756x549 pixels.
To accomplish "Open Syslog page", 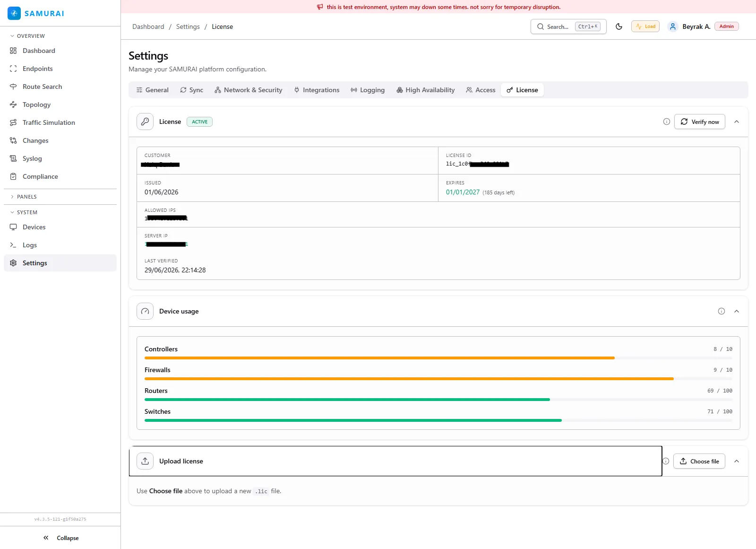I will [x=60, y=158].
